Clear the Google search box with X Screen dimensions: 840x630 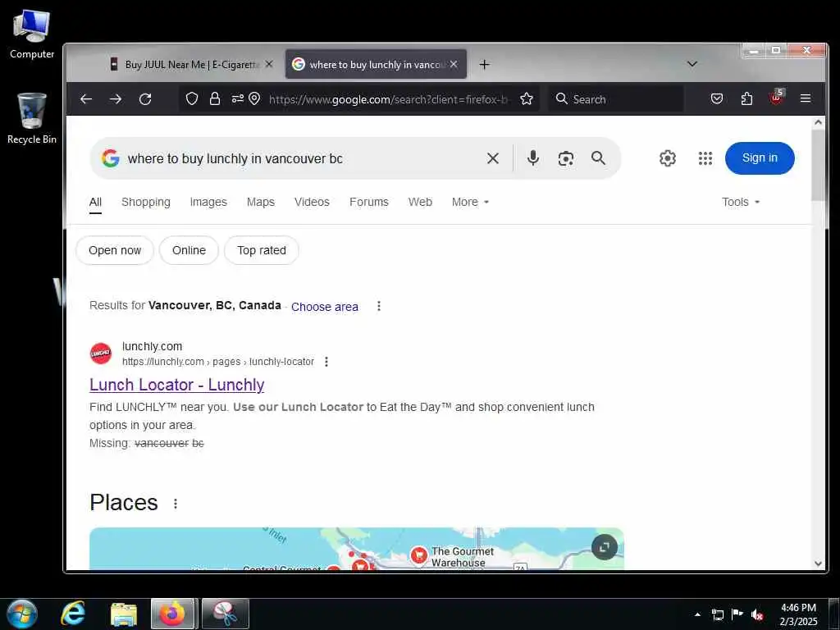493,158
